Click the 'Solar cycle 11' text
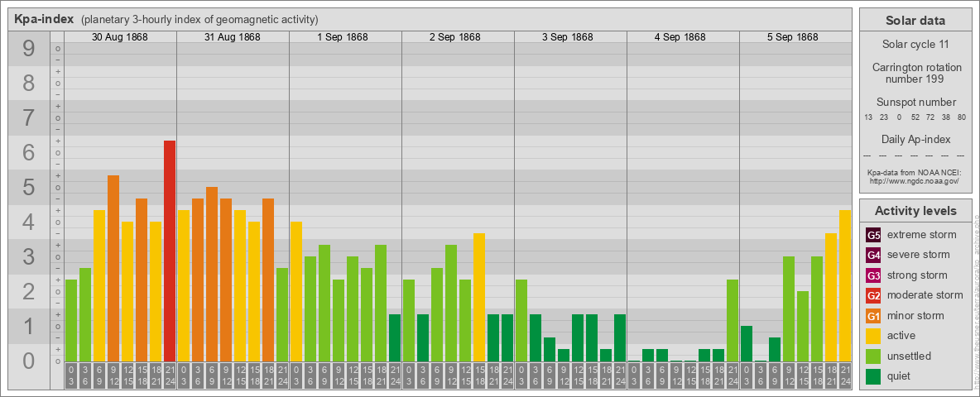Image resolution: width=980 pixels, height=397 pixels. tap(915, 45)
